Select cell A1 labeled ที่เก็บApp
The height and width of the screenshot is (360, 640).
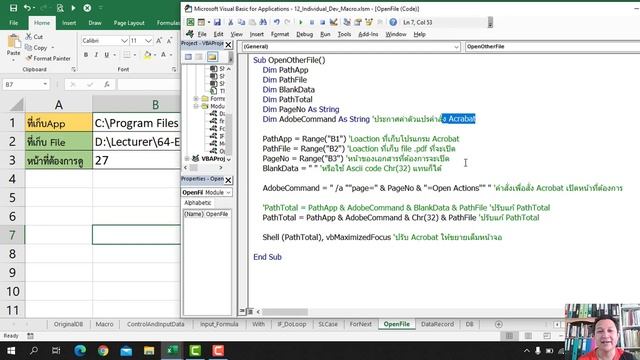click(58, 123)
